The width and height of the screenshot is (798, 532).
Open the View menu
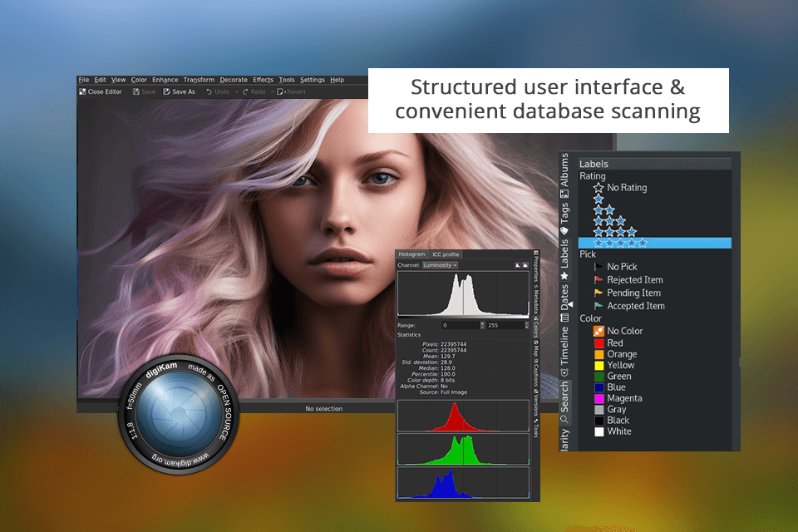(119, 80)
